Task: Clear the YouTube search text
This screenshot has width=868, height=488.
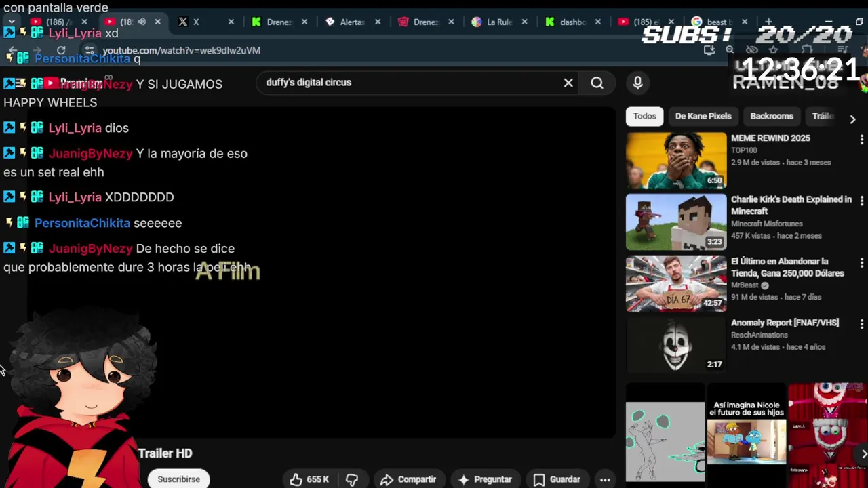Action: click(568, 83)
